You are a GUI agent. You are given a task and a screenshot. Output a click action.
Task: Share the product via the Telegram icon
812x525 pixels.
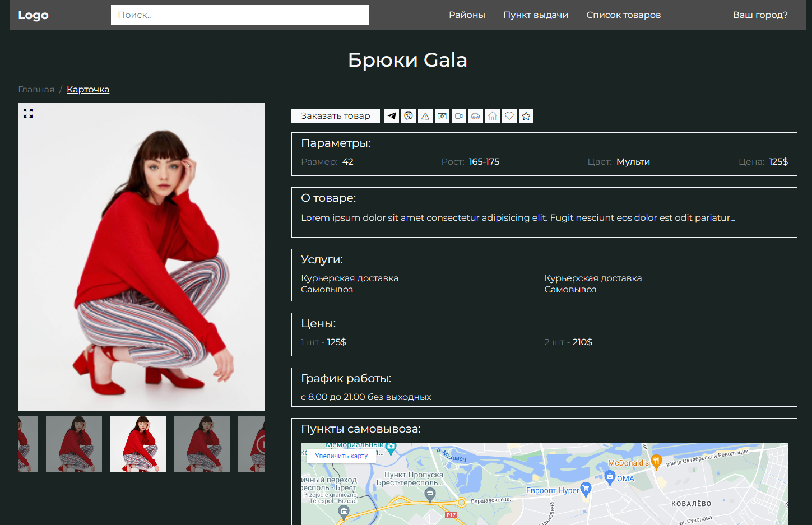[391, 116]
